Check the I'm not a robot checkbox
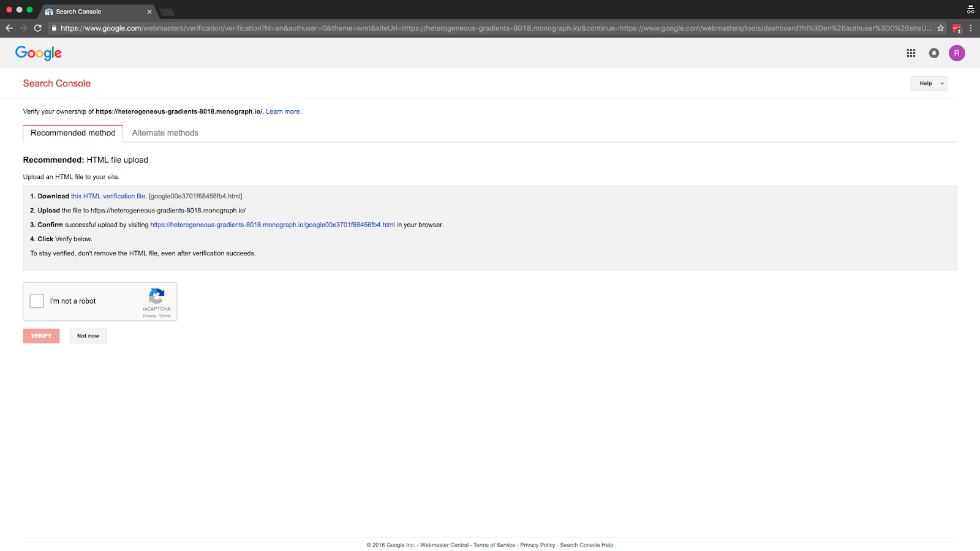The width and height of the screenshot is (980, 551). [x=37, y=301]
